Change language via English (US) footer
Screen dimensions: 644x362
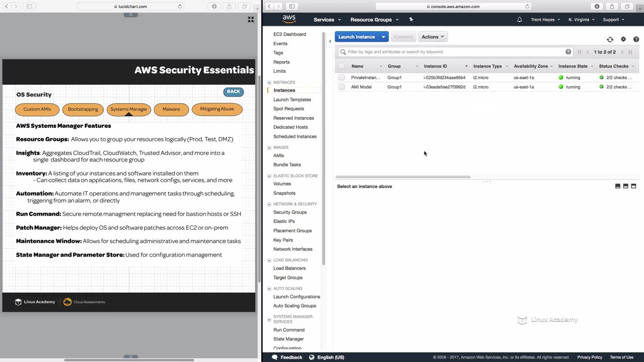pyautogui.click(x=327, y=357)
